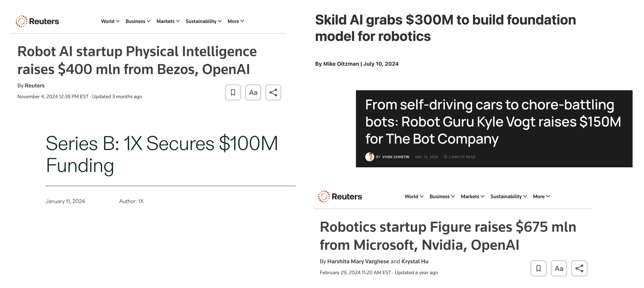Open Markets dropdown in top-left header
Viewport: 644px width, 288px height.
click(168, 21)
